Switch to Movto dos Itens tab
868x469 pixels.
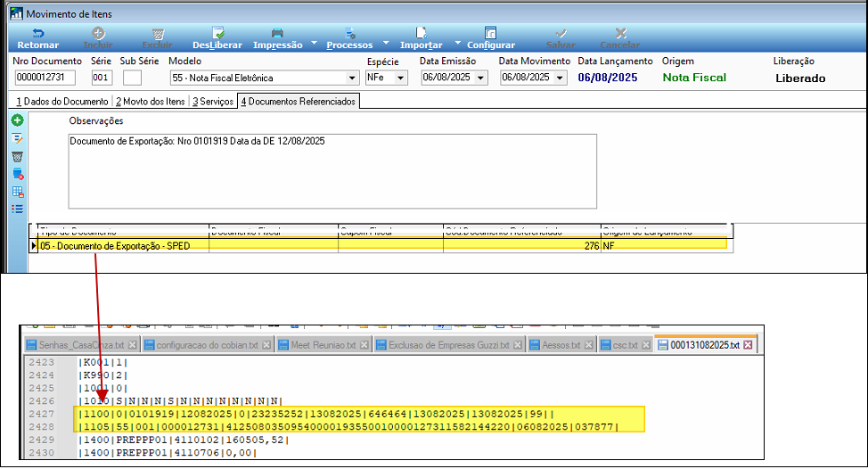[x=151, y=102]
